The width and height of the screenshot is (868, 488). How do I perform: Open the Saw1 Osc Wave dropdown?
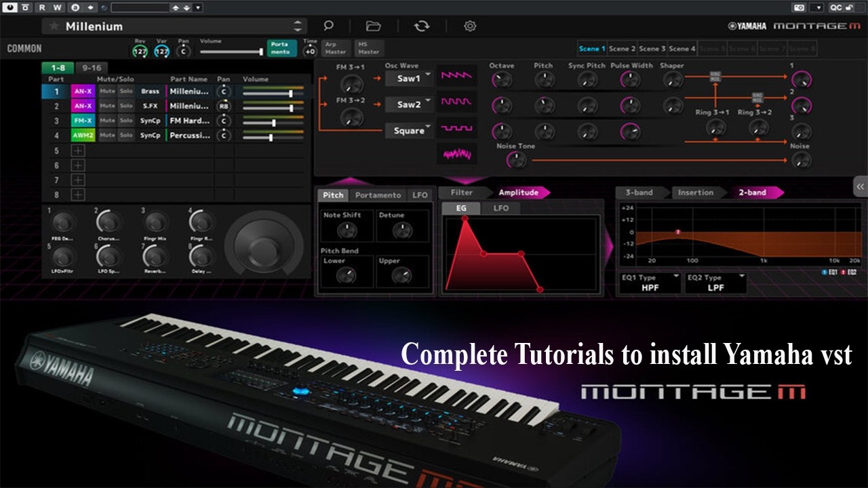point(409,79)
